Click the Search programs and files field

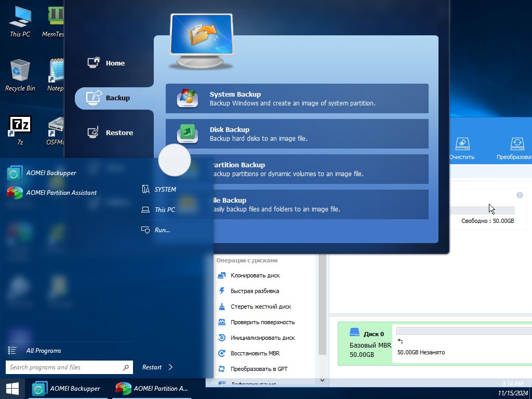pyautogui.click(x=65, y=367)
